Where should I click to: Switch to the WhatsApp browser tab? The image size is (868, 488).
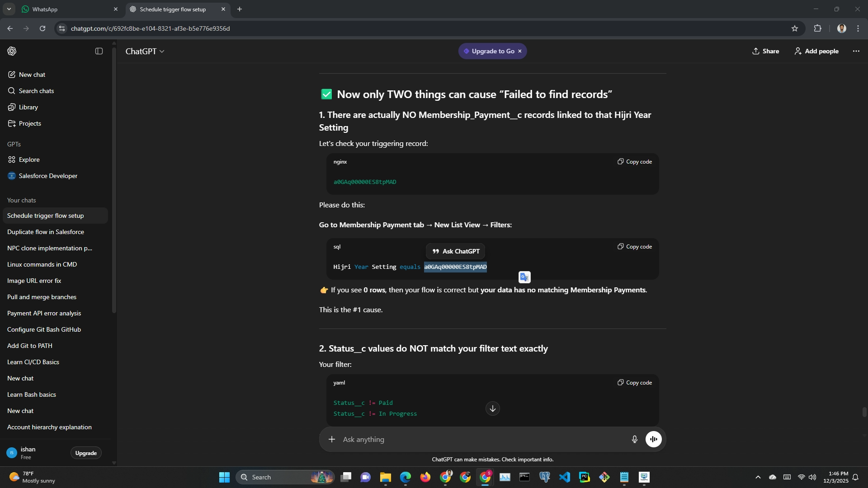click(45, 9)
